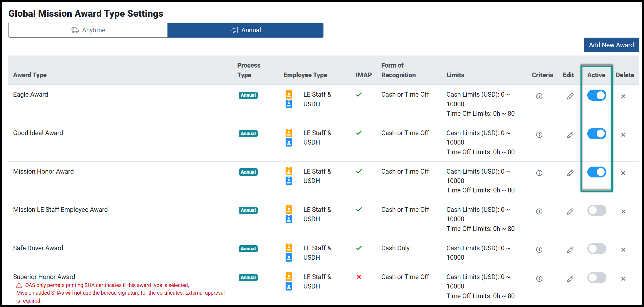Select the Mission Honor Award name
644x307 pixels.
tap(43, 171)
